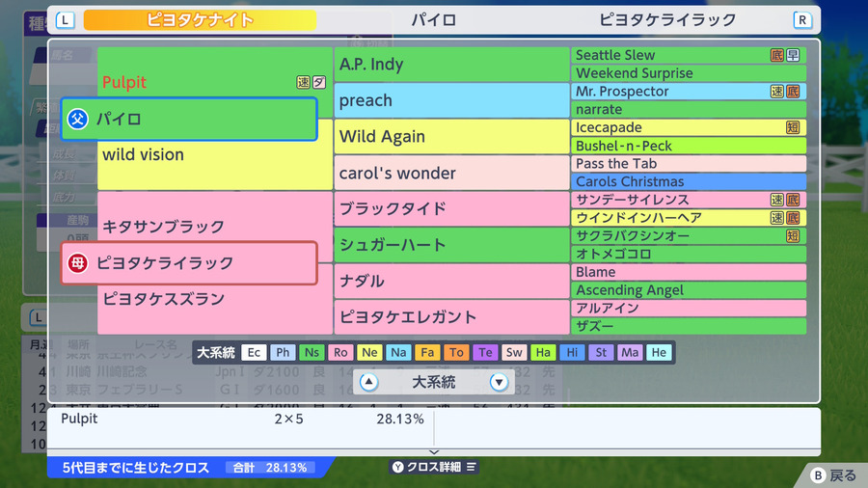
Task: Select the Weekend Surprise row
Action: coord(689,73)
